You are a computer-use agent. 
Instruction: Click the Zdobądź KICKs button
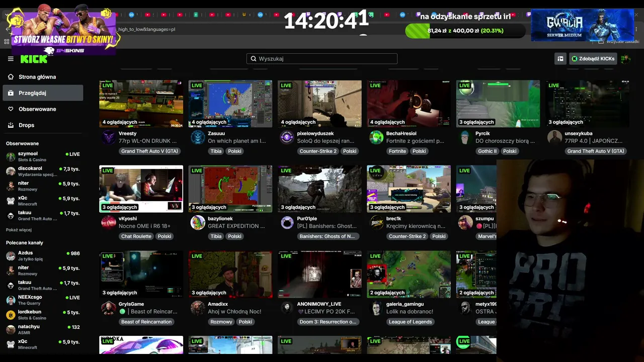click(x=593, y=59)
